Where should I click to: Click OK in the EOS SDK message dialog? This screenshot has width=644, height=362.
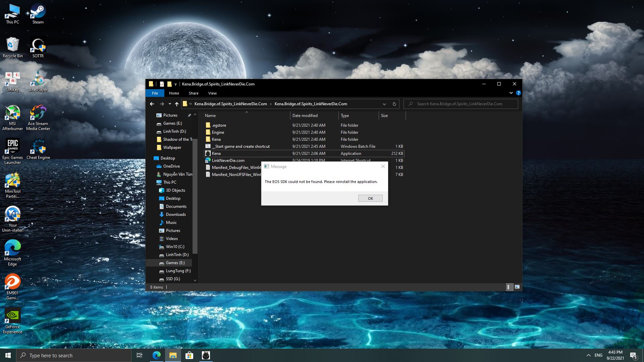370,198
